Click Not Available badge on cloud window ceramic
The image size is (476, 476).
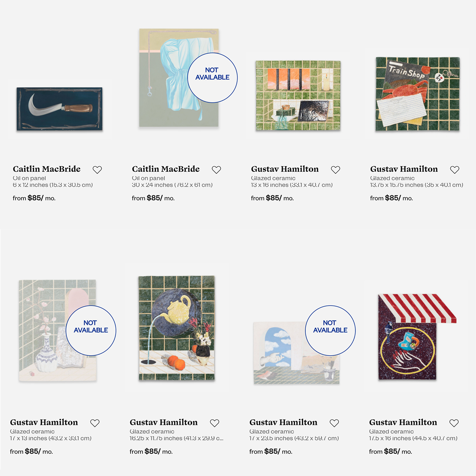330,330
